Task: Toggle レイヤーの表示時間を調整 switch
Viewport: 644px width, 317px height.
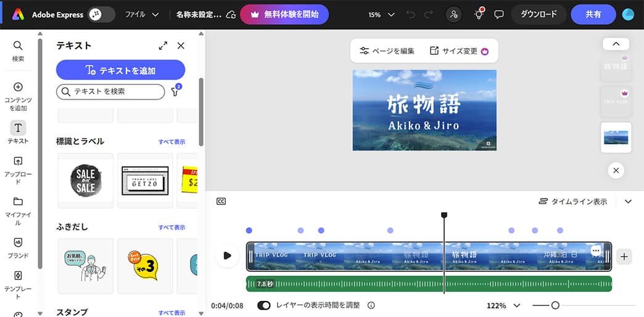Action: tap(264, 305)
